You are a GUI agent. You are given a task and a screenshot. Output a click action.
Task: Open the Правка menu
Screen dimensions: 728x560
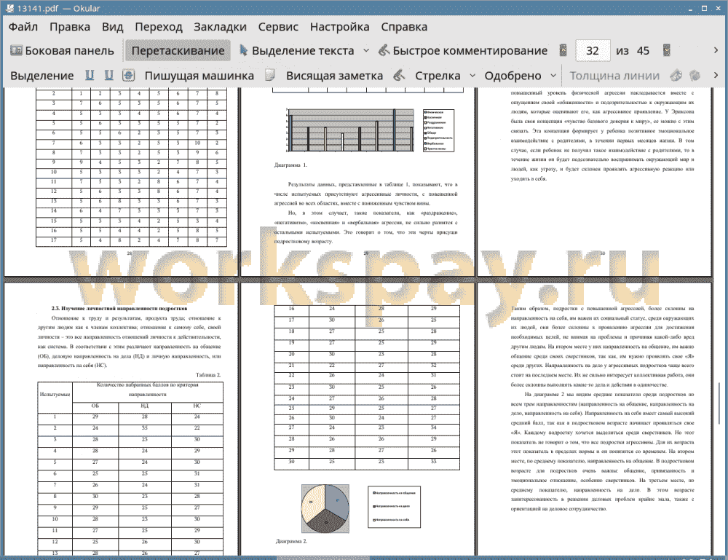70,27
